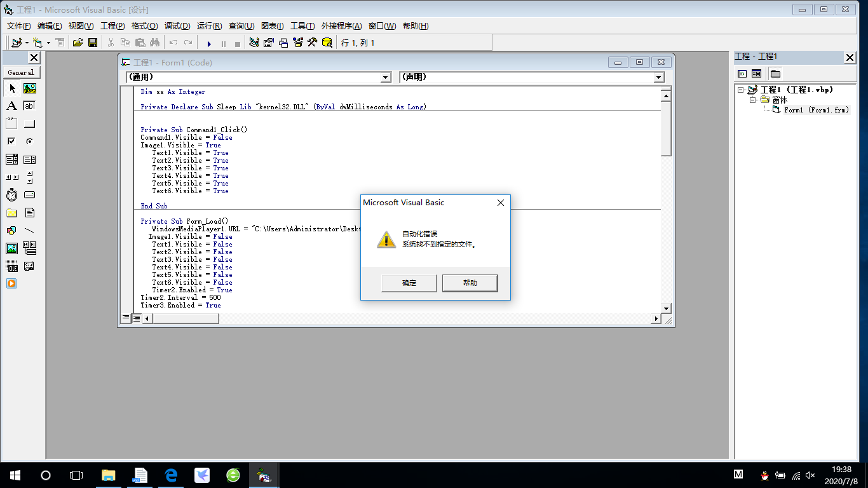Click View Object icon in project panel
Screen dimensions: 868x488
pos(756,74)
